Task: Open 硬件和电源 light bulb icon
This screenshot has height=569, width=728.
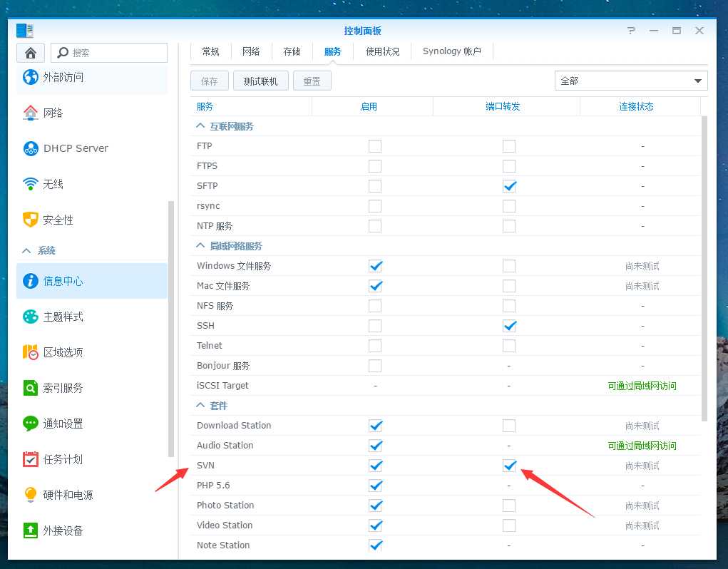Action: click(x=31, y=495)
